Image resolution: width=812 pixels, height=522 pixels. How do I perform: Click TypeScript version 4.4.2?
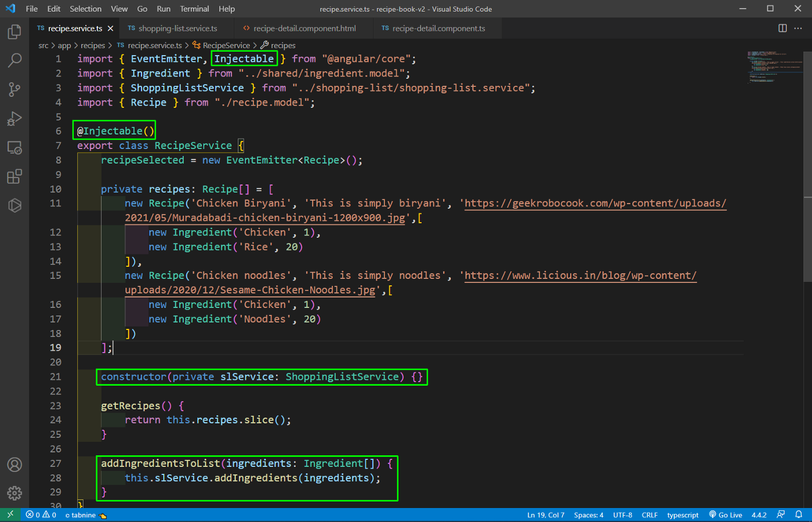[x=759, y=515]
